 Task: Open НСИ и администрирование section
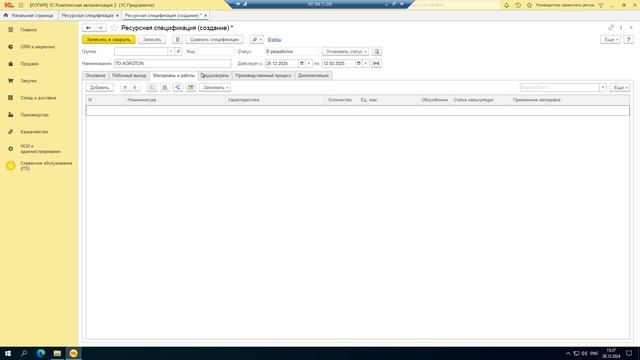(x=40, y=149)
